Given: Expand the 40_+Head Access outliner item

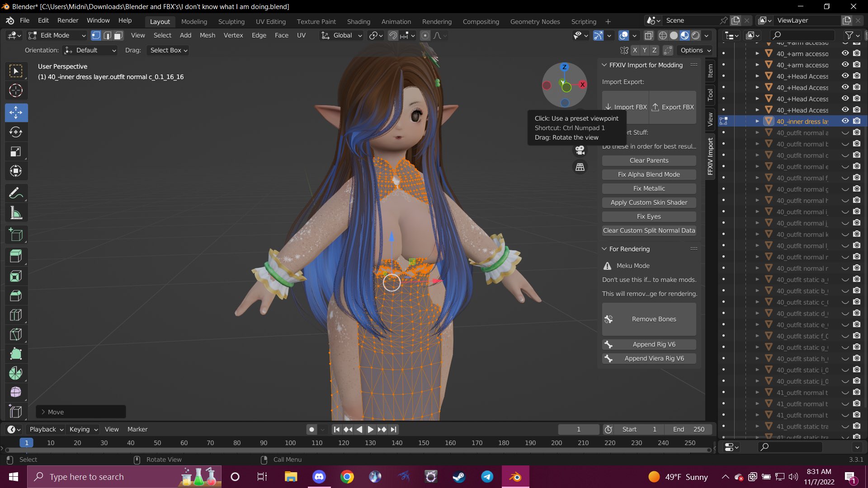Looking at the screenshot, I should click(758, 76).
